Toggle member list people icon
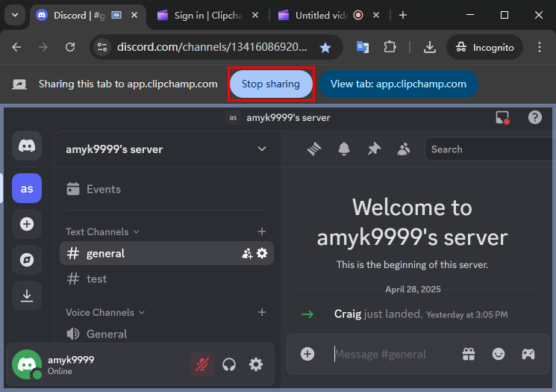Viewport: 556px width, 392px height. tap(404, 149)
